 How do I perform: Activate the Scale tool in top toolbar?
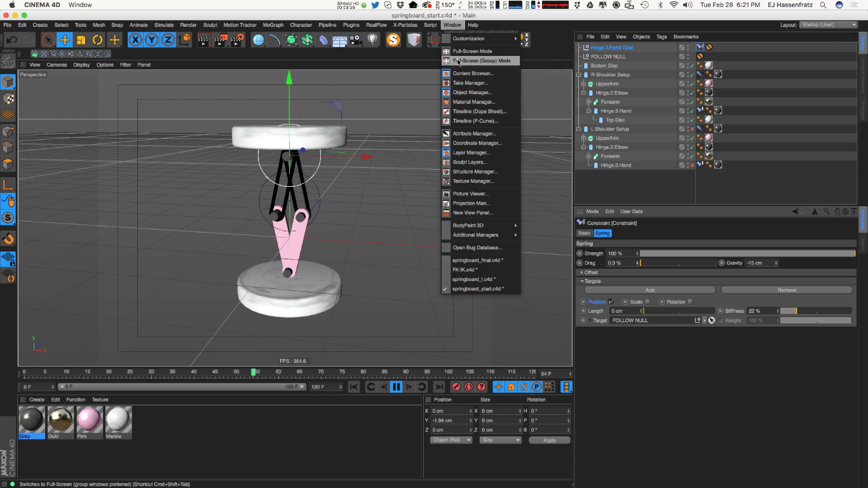coord(81,40)
